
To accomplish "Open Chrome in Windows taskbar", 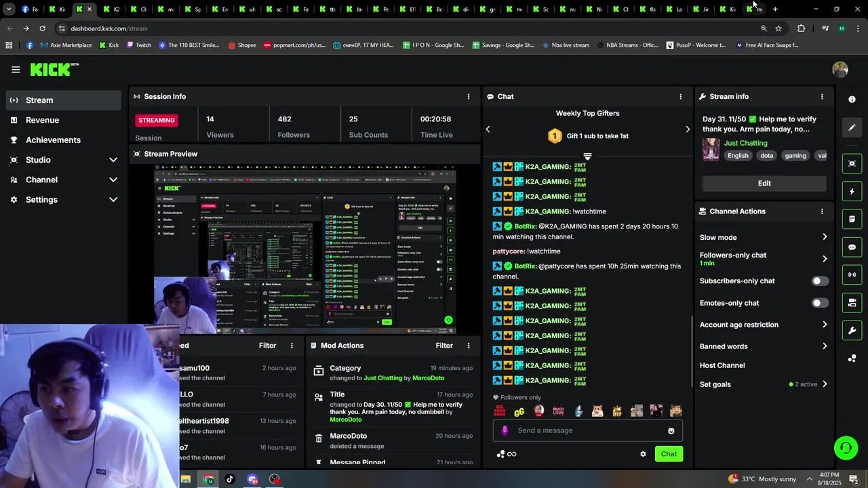I will tap(208, 479).
